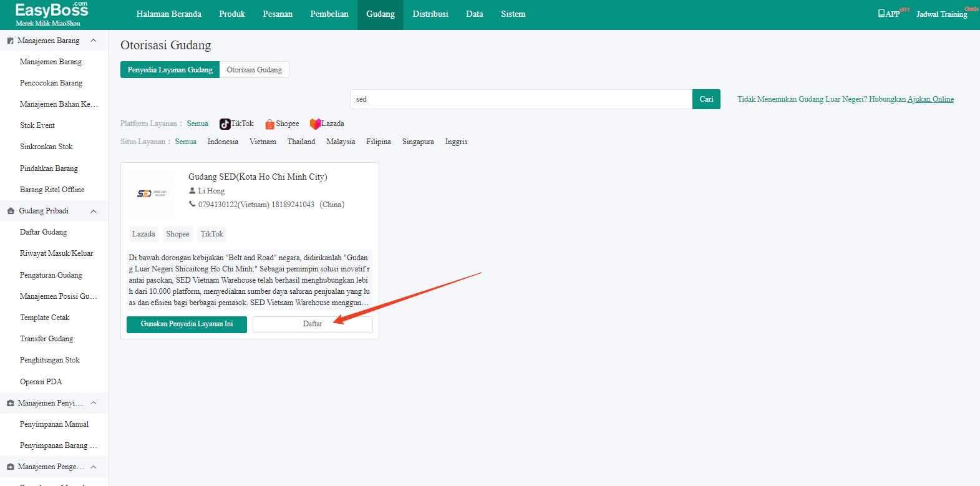Open the Pesanan menu
Screen dimensions: 980x486
[278, 14]
